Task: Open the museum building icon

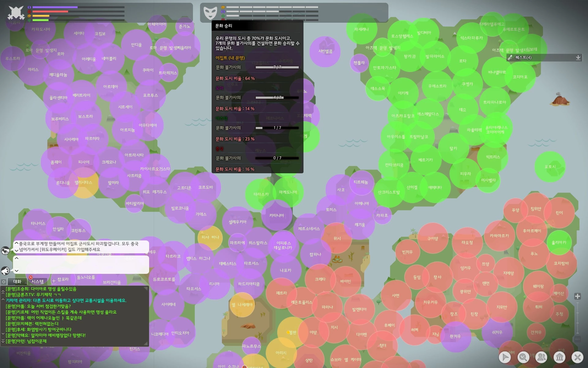Action: pyautogui.click(x=560, y=357)
